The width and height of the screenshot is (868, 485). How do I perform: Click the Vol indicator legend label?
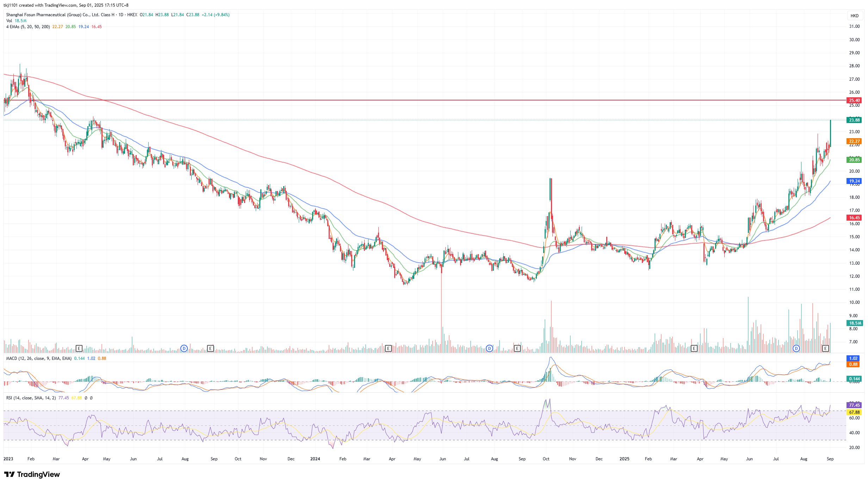tap(9, 21)
